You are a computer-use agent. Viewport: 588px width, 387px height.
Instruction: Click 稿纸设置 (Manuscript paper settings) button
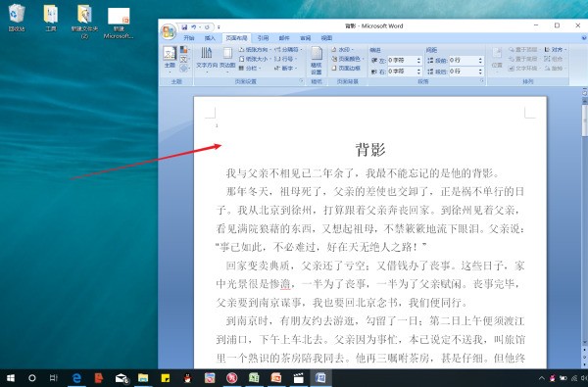[x=317, y=61]
